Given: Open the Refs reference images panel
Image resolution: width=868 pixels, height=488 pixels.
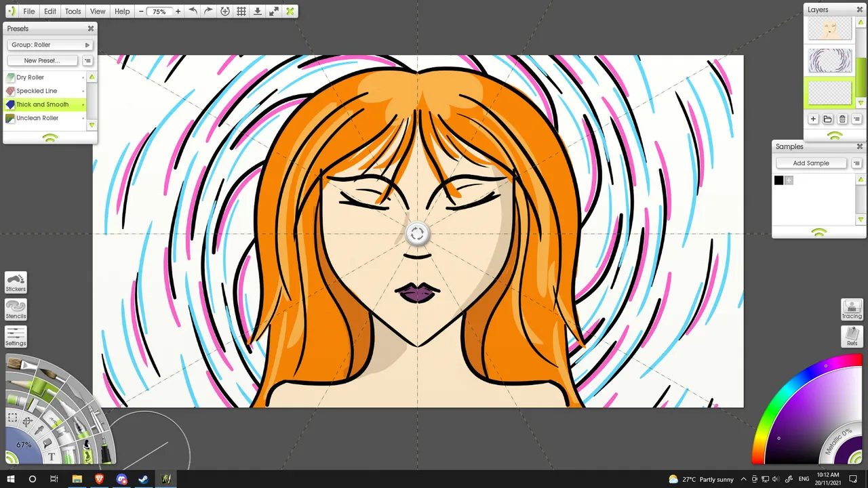Looking at the screenshot, I should pyautogui.click(x=852, y=337).
